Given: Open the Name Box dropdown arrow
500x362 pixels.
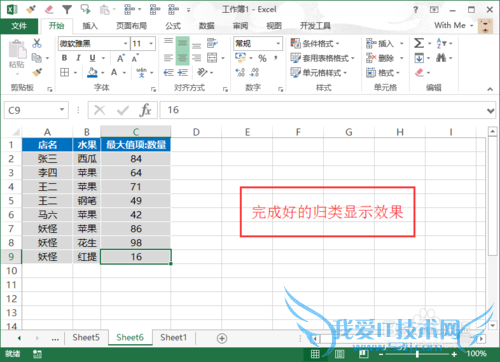Looking at the screenshot, I should point(62,110).
